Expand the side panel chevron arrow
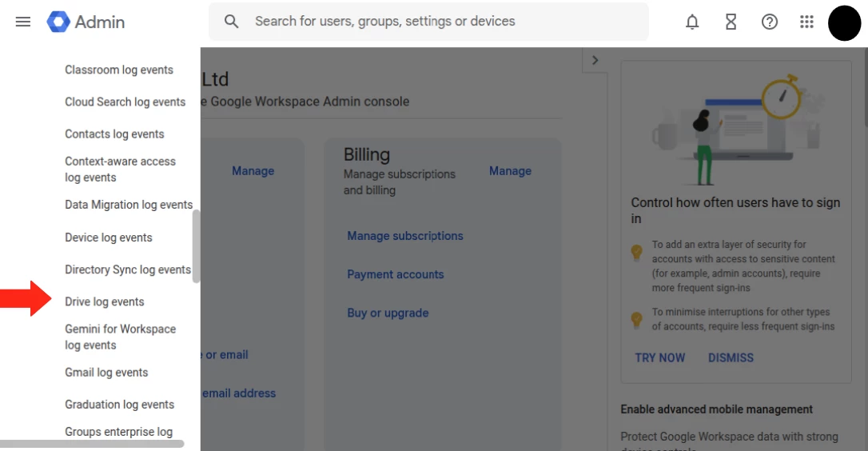868x451 pixels. (x=595, y=60)
